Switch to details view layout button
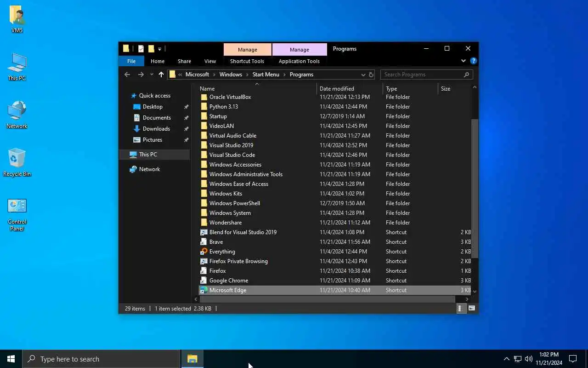Viewport: 588px width, 368px height. tap(461, 309)
